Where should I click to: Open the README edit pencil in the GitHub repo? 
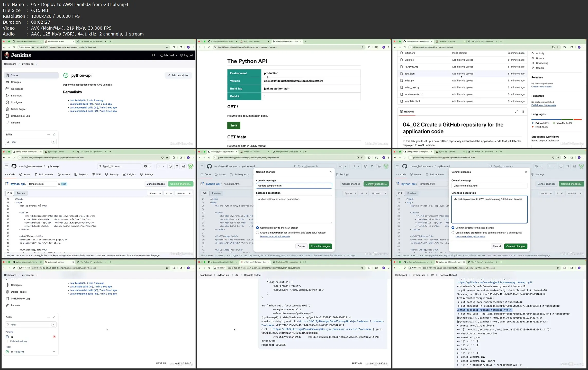point(516,112)
